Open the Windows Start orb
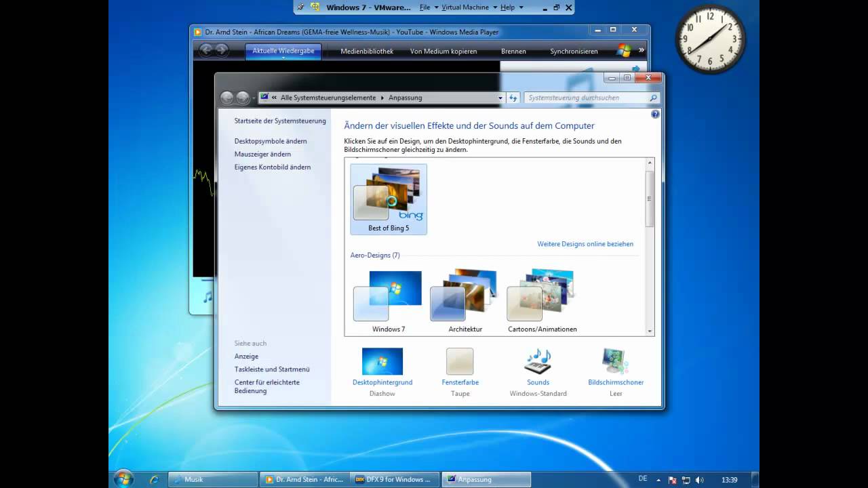 coord(123,479)
